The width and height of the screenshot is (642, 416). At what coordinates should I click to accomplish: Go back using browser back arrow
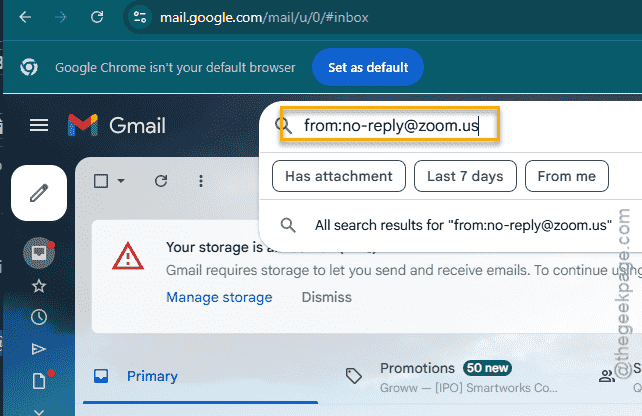(25, 17)
